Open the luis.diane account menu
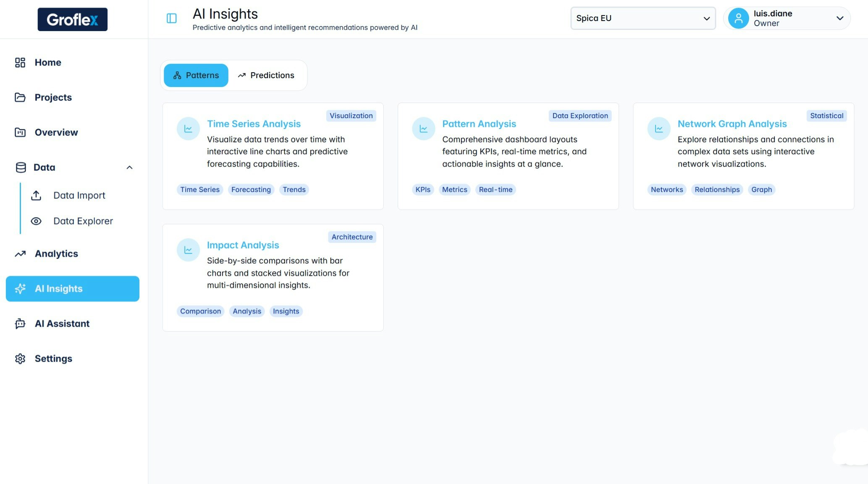The width and height of the screenshot is (868, 484). [786, 18]
